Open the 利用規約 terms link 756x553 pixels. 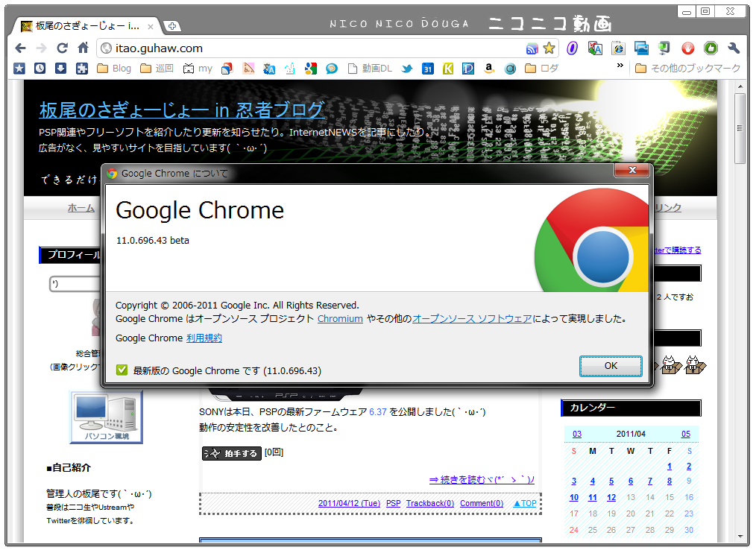coord(204,338)
